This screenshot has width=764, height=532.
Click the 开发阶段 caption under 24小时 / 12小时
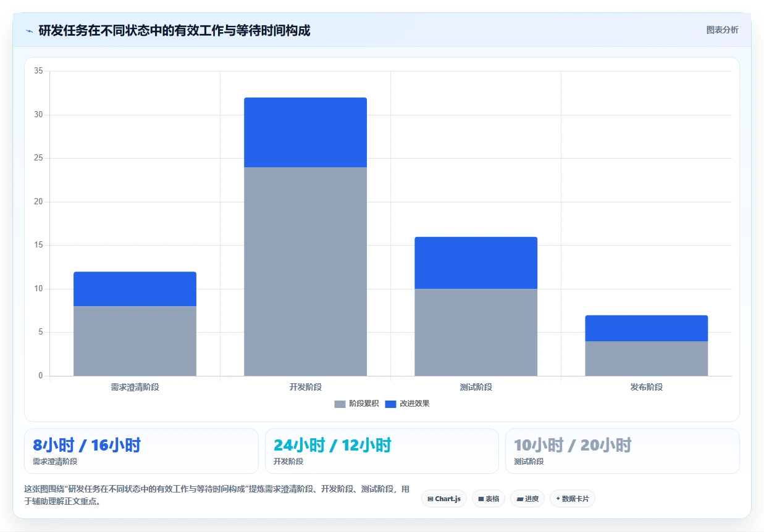coord(288,462)
